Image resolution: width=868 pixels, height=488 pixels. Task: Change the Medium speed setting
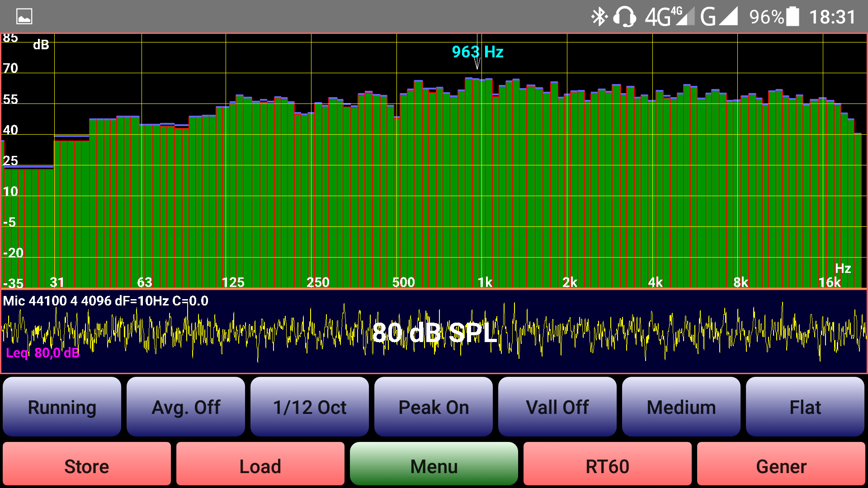click(681, 407)
